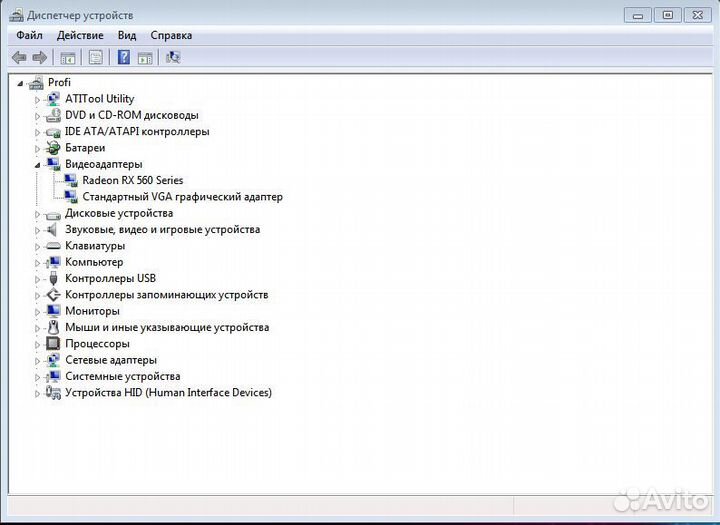Open the Действие menu
This screenshot has height=525, width=720.
[80, 35]
